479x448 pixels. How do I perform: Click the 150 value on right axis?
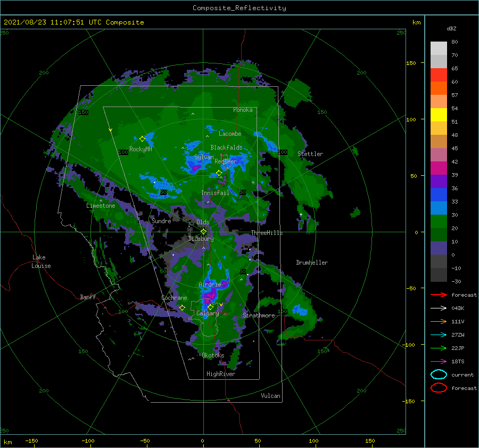411,63
